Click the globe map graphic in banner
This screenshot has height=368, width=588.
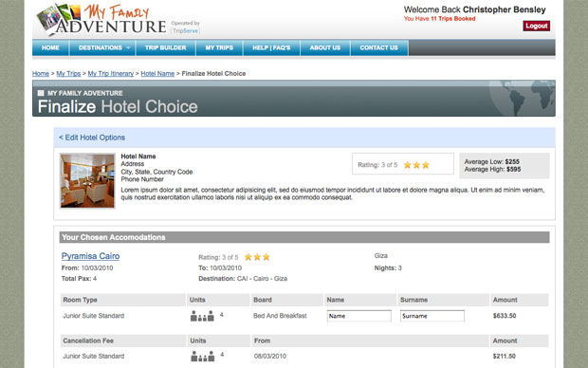[x=522, y=98]
